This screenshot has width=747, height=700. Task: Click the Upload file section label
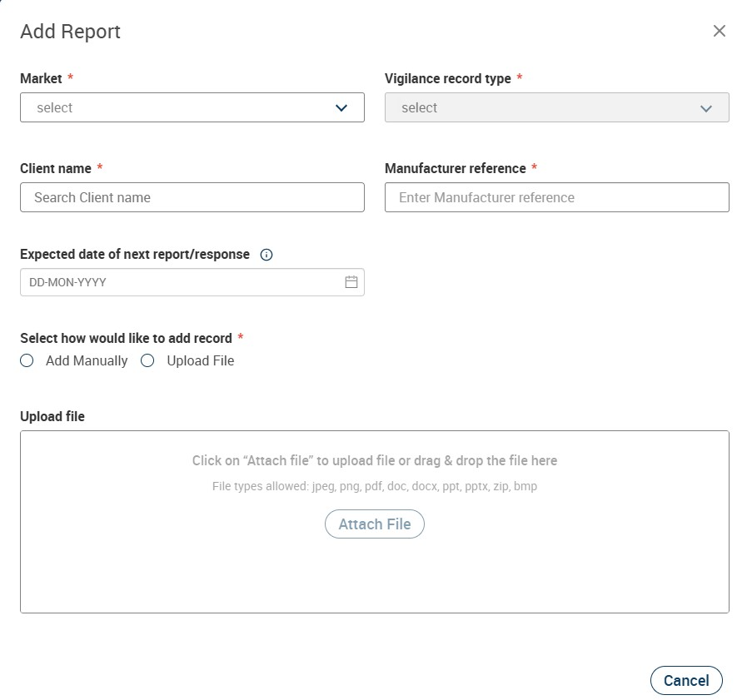click(52, 416)
